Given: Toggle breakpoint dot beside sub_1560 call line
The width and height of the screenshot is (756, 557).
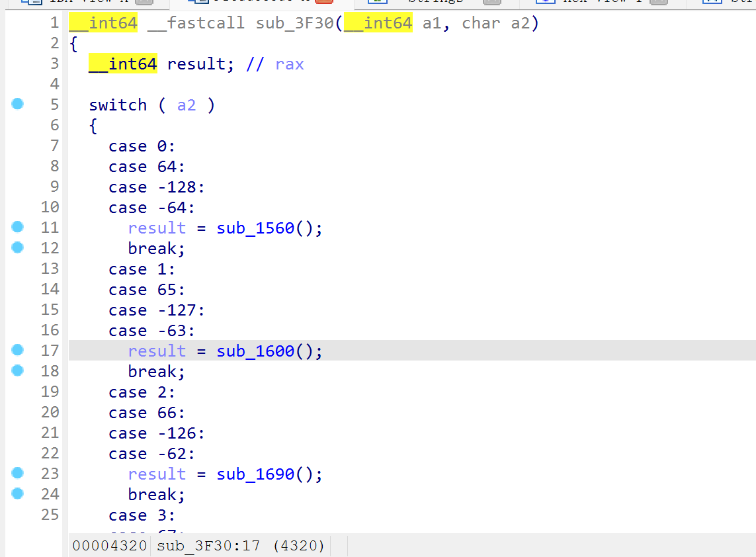Looking at the screenshot, I should [18, 227].
